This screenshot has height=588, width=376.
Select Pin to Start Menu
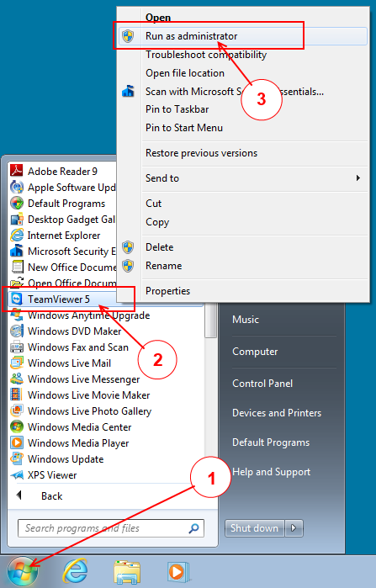[184, 128]
